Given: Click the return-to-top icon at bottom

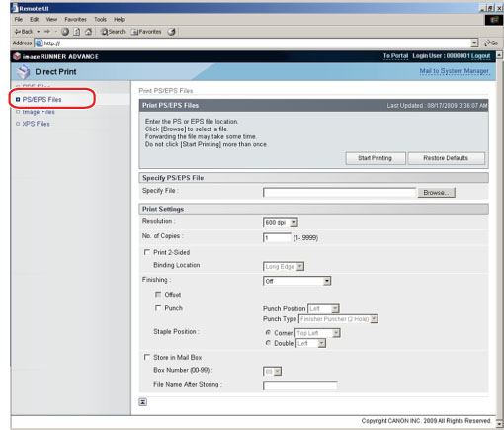Looking at the screenshot, I should coord(143,402).
